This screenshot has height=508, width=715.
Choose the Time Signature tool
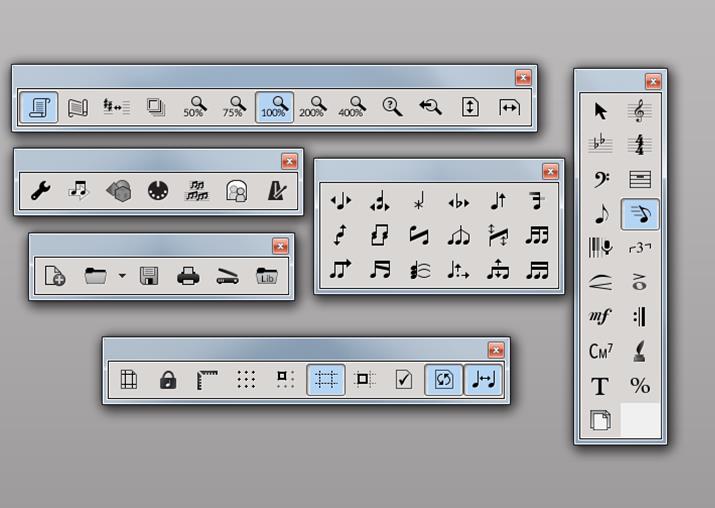pyautogui.click(x=640, y=145)
